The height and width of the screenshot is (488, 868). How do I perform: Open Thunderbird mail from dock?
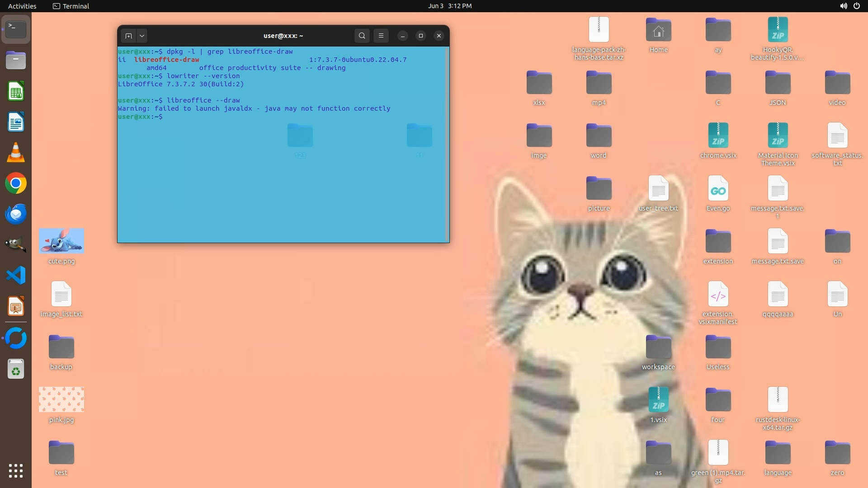(x=16, y=214)
